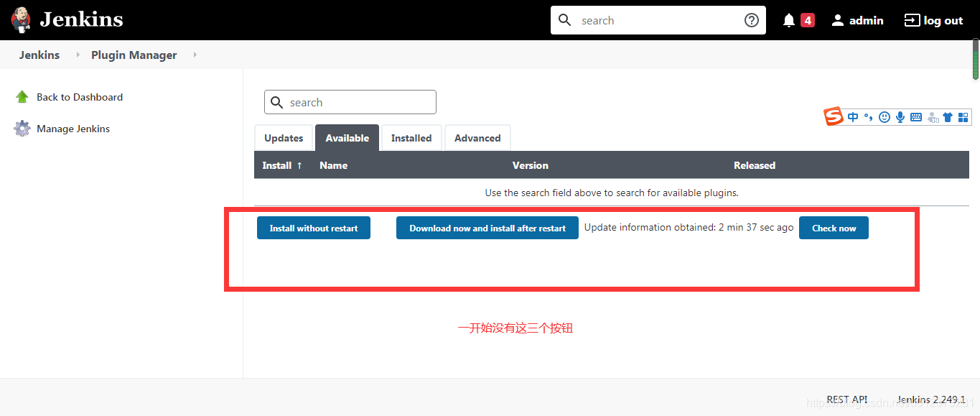Click the Sogou S logo in IME bar
This screenshot has width=980, height=416.
tap(834, 116)
